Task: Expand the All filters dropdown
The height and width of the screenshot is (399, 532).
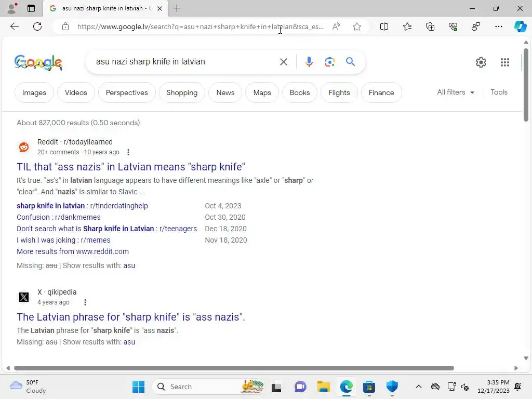Action: tap(455, 92)
